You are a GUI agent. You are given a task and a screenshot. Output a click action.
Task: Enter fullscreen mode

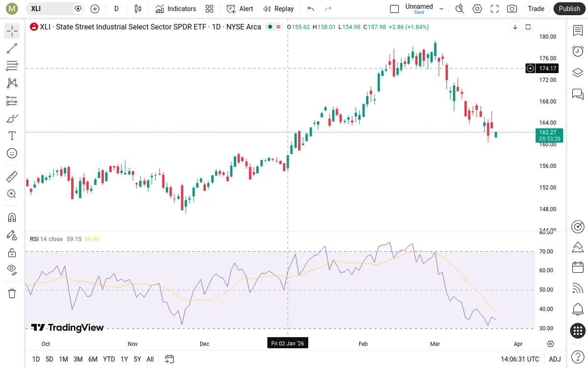click(495, 8)
